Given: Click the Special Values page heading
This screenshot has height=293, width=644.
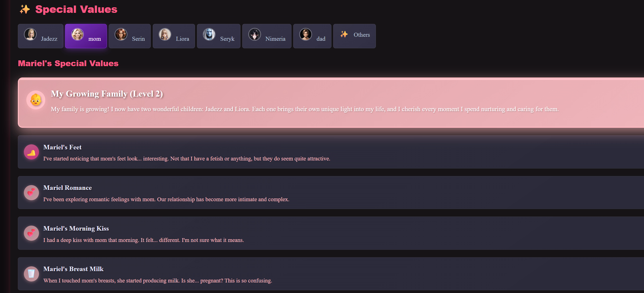Looking at the screenshot, I should (x=76, y=9).
